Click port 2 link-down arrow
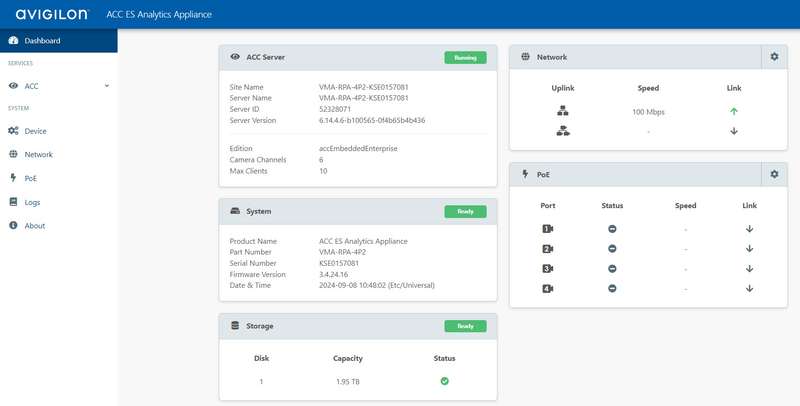Viewport: 800px width, 406px height. (x=749, y=249)
